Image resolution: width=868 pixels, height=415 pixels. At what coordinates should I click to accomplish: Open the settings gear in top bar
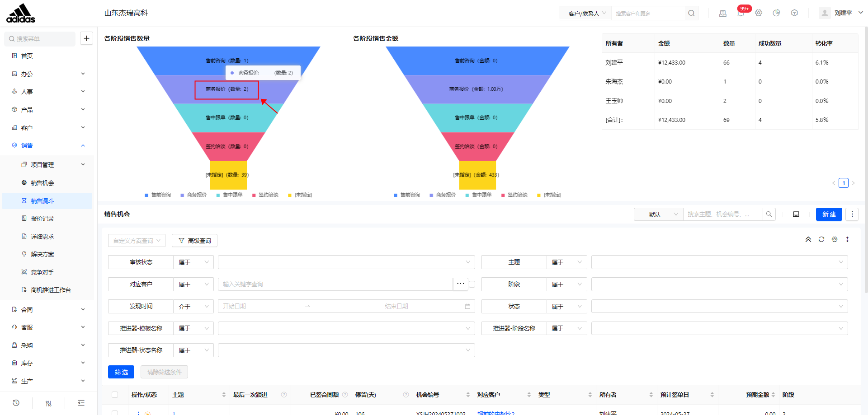(x=759, y=13)
